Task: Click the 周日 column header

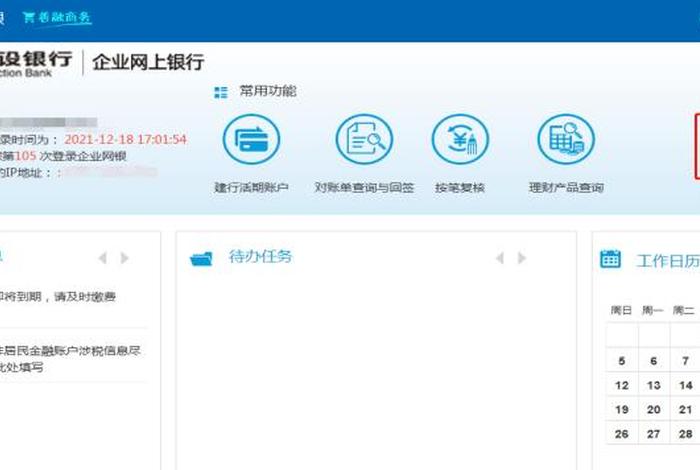Action: tap(621, 310)
